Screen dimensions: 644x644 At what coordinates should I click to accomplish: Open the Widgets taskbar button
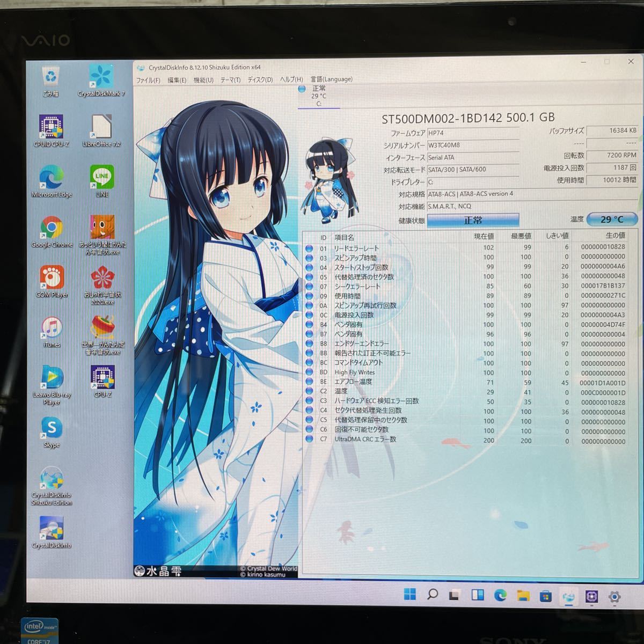[x=477, y=595]
